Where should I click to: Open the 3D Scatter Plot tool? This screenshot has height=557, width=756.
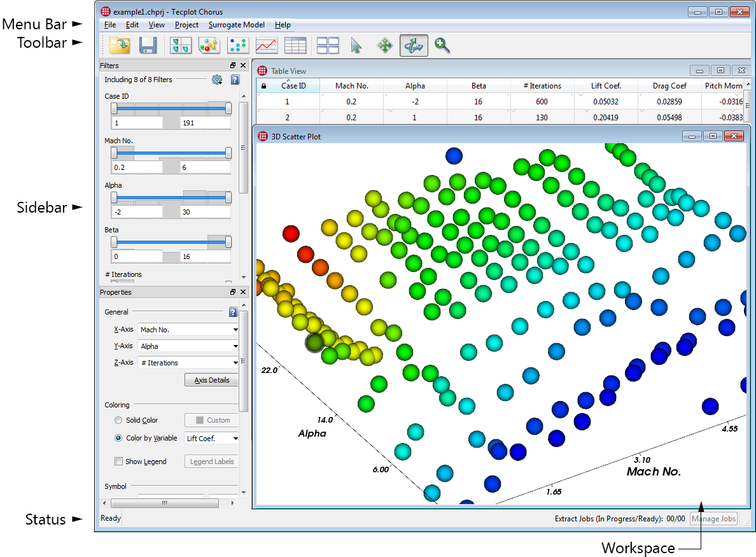tap(209, 45)
